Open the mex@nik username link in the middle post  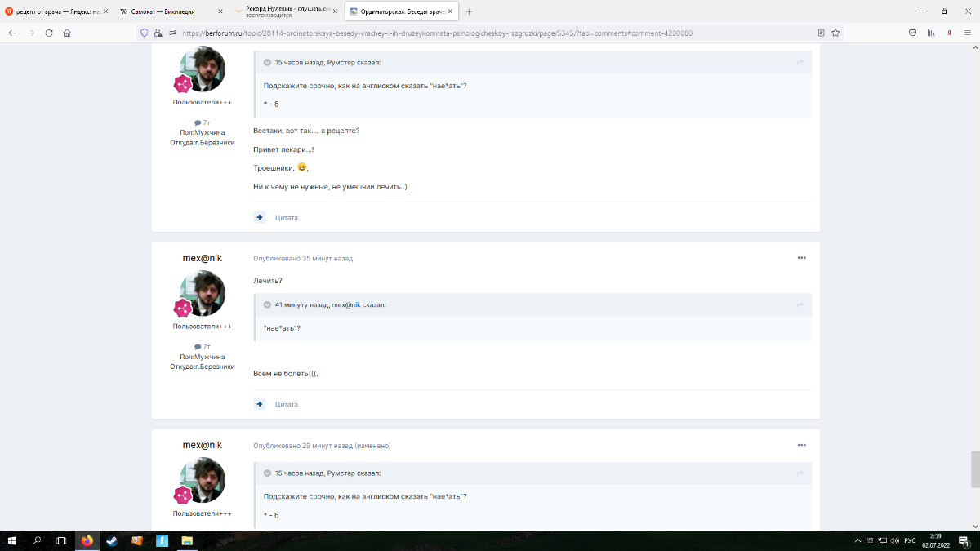coord(202,258)
